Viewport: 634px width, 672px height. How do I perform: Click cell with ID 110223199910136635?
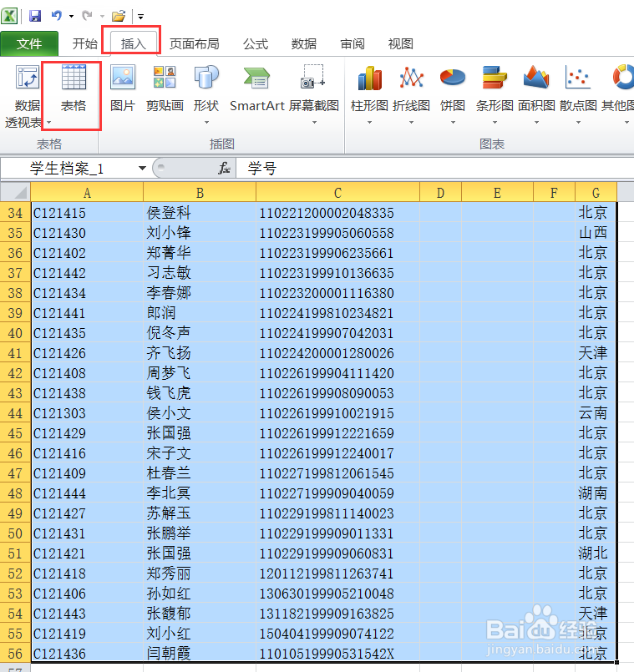[x=337, y=273]
